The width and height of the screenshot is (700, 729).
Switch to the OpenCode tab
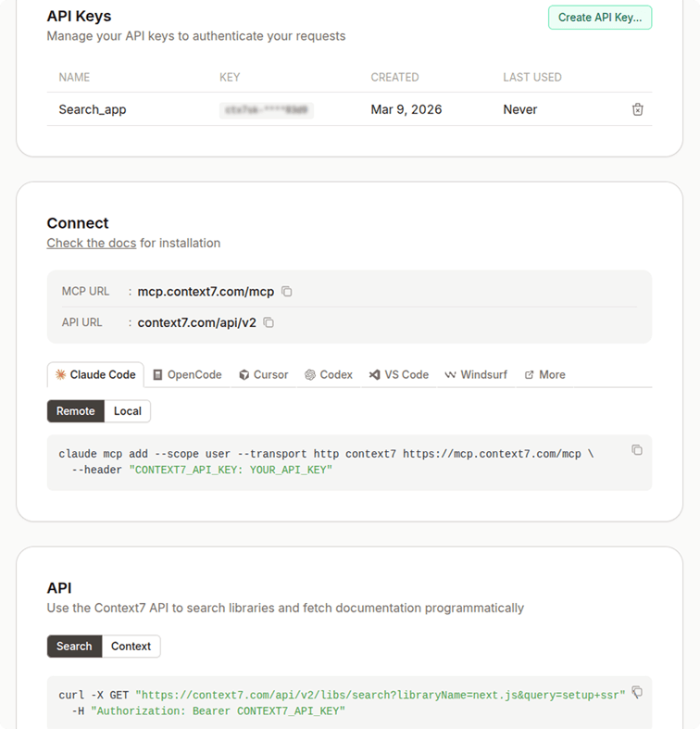click(187, 375)
